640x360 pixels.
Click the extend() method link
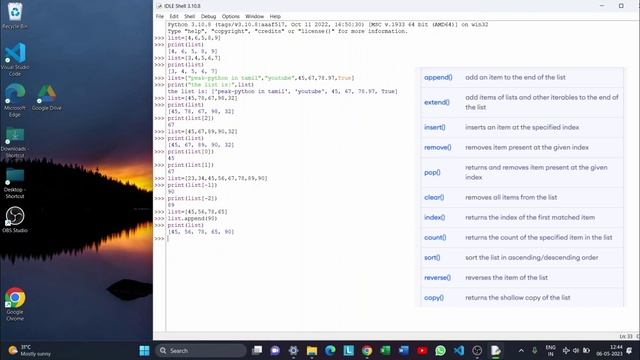(x=437, y=102)
